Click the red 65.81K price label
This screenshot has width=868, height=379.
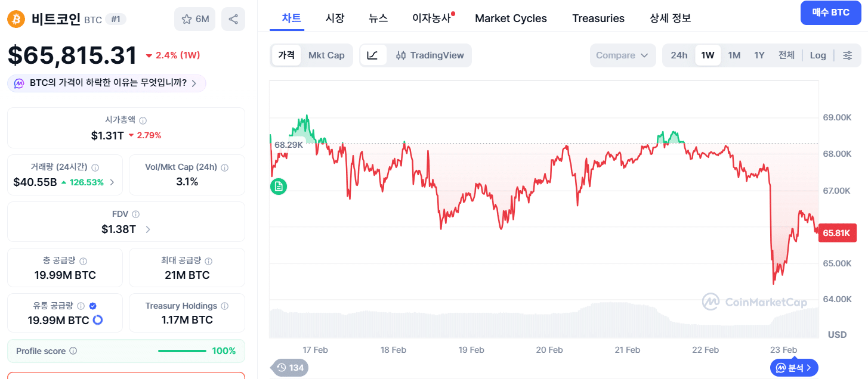[837, 233]
